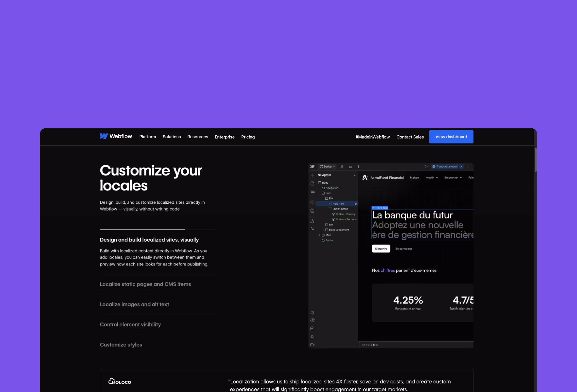Click the preview play icon in designer toolbar
Image resolution: width=577 pixels, height=392 pixels.
pos(359,167)
